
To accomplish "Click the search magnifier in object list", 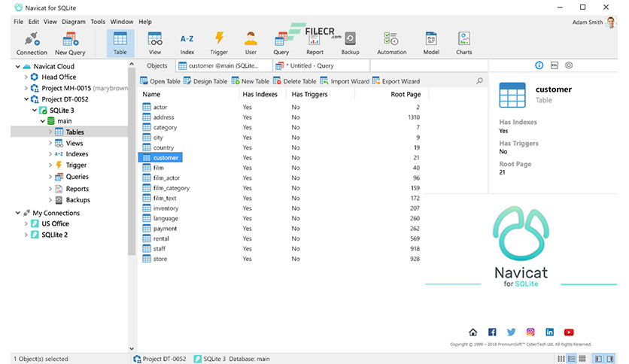I will (479, 81).
